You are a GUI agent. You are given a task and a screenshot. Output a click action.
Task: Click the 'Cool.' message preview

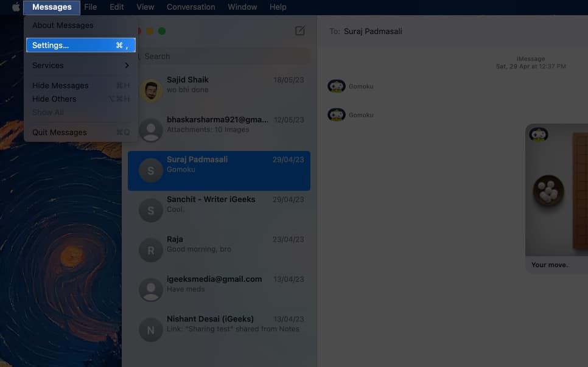tap(175, 209)
